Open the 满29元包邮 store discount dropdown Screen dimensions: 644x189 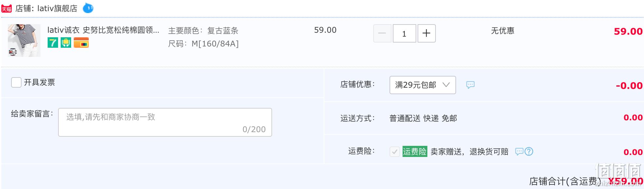422,85
